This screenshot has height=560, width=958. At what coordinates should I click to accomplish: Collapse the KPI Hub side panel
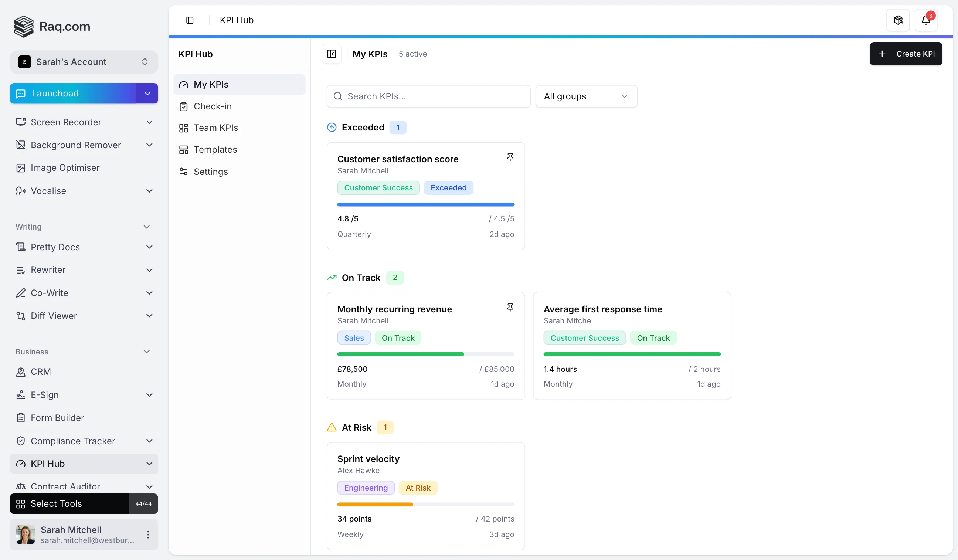331,54
